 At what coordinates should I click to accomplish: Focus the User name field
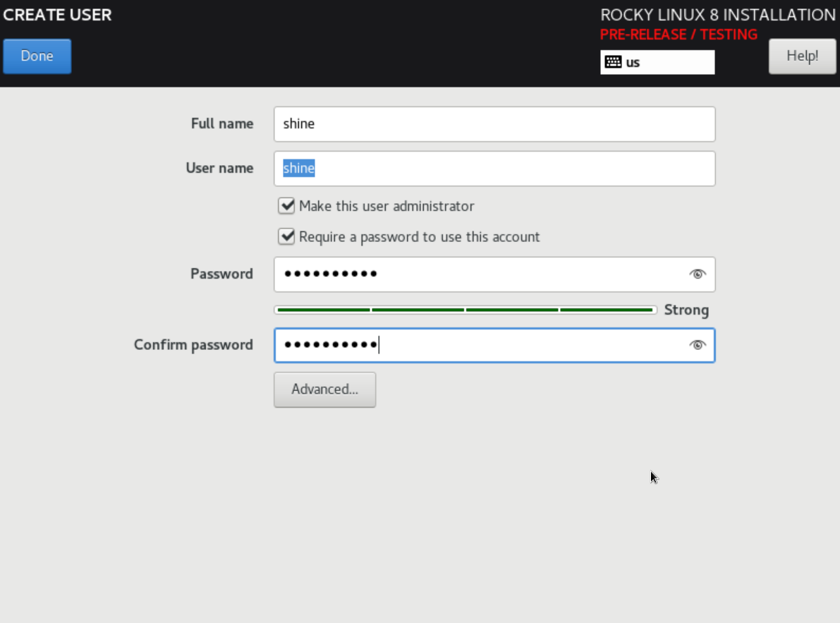click(x=494, y=169)
